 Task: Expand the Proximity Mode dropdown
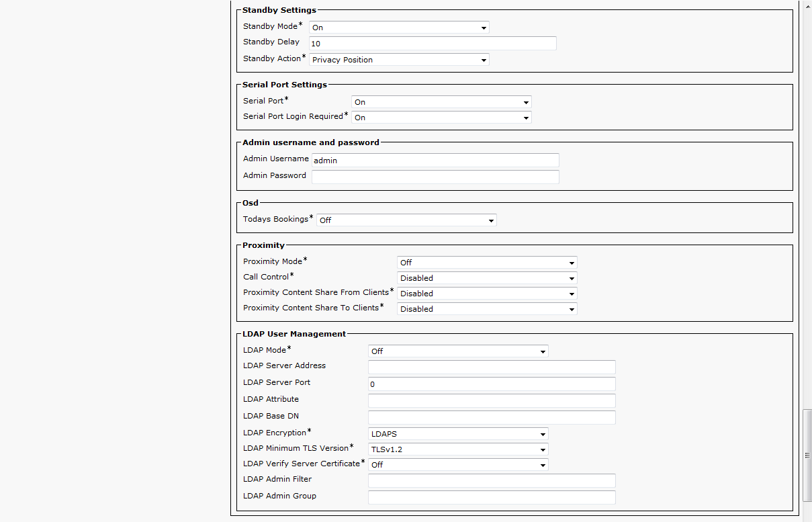click(x=487, y=263)
